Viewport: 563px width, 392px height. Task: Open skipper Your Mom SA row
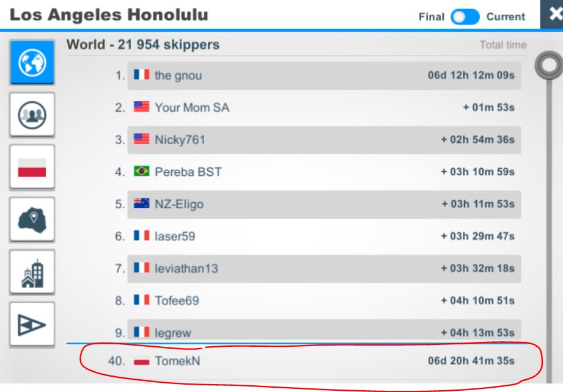[x=324, y=107]
